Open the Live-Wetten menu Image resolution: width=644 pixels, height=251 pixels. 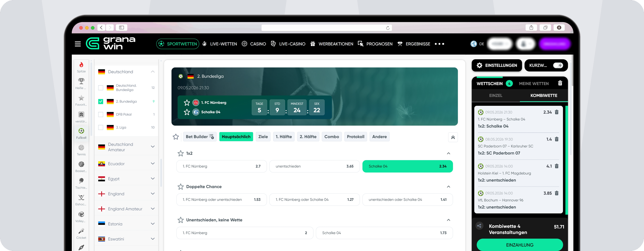(x=220, y=44)
